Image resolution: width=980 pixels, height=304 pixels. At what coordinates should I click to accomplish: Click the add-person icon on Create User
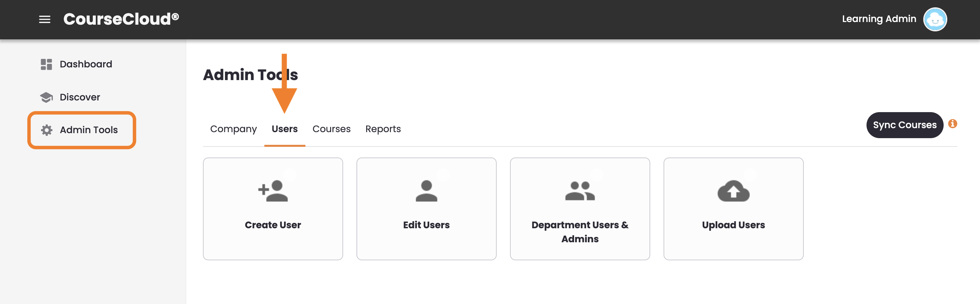pyautogui.click(x=273, y=191)
